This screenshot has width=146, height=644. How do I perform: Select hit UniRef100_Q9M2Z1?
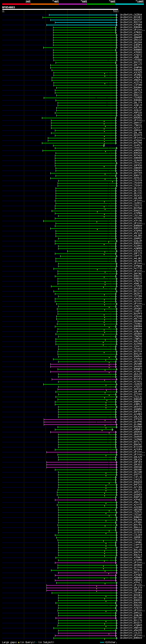[131, 613]
